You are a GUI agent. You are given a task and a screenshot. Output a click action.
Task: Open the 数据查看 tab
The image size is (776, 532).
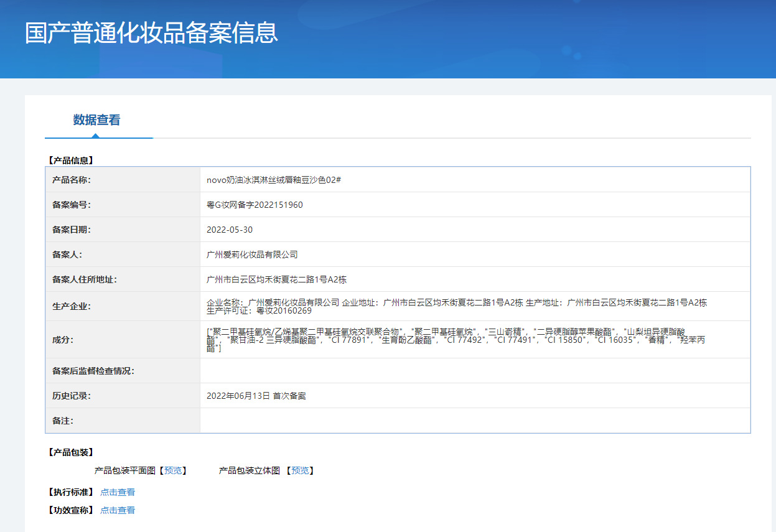point(96,120)
